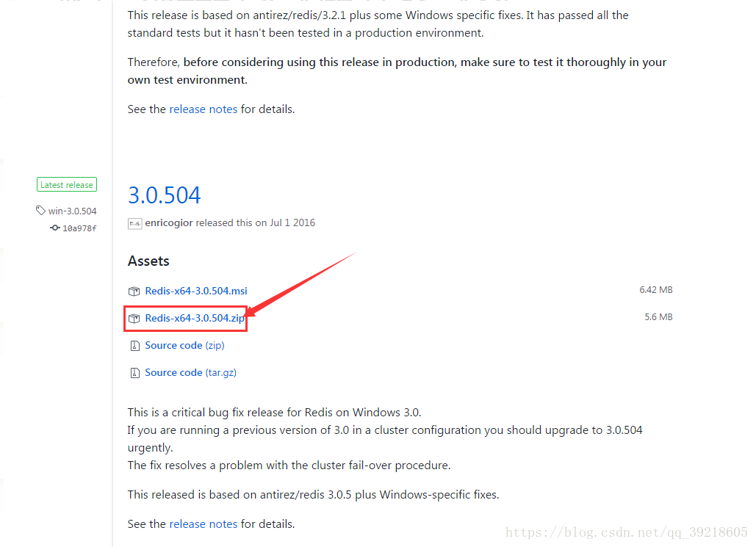Click 'The fix resolves a problem' sentence

tap(289, 466)
